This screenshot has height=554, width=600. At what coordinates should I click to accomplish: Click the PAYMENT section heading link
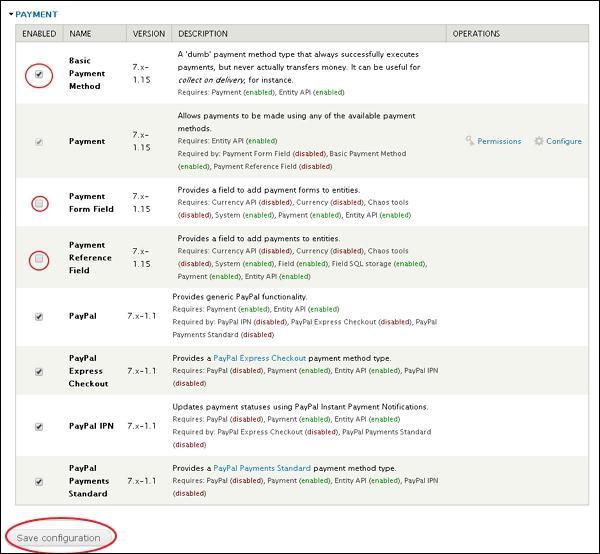(36, 15)
